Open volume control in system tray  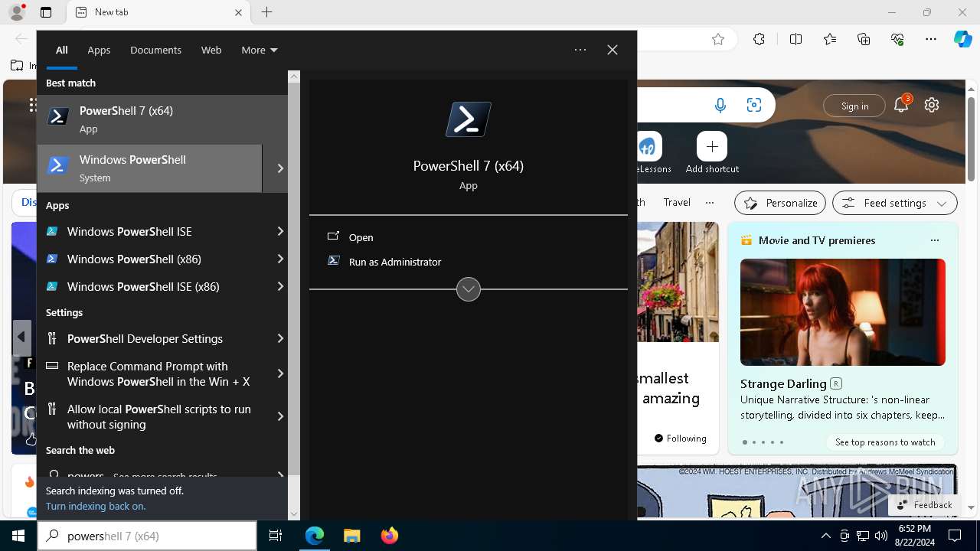tap(881, 536)
